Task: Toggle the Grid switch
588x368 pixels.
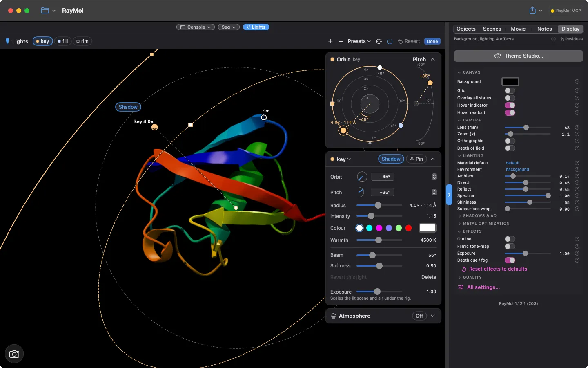Action: pos(510,91)
